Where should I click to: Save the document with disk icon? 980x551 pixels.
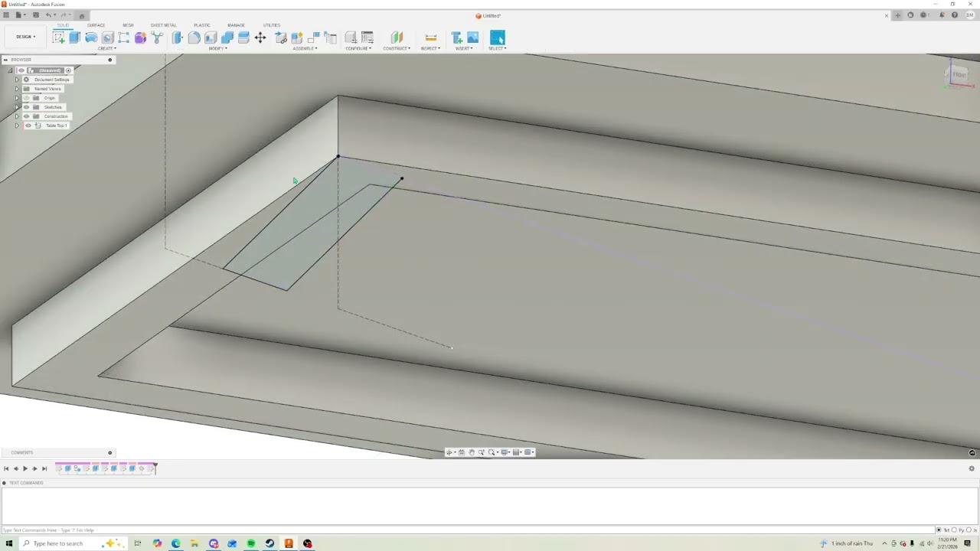point(35,15)
